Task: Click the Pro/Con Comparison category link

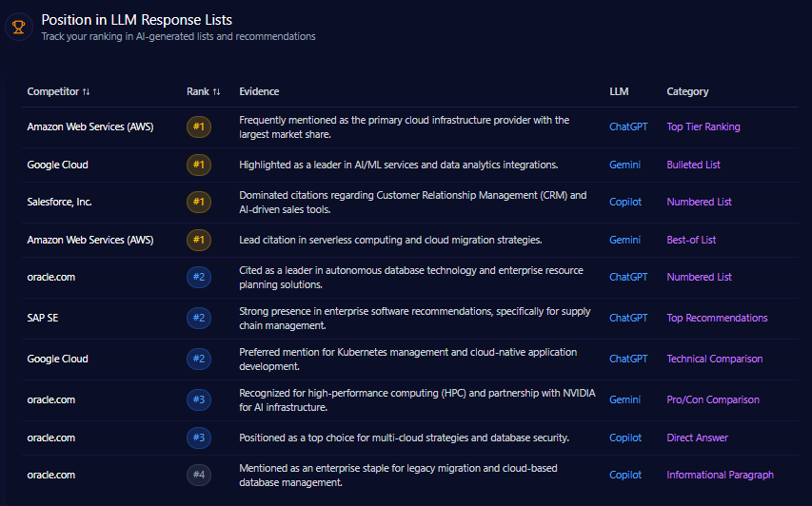Action: click(x=712, y=400)
